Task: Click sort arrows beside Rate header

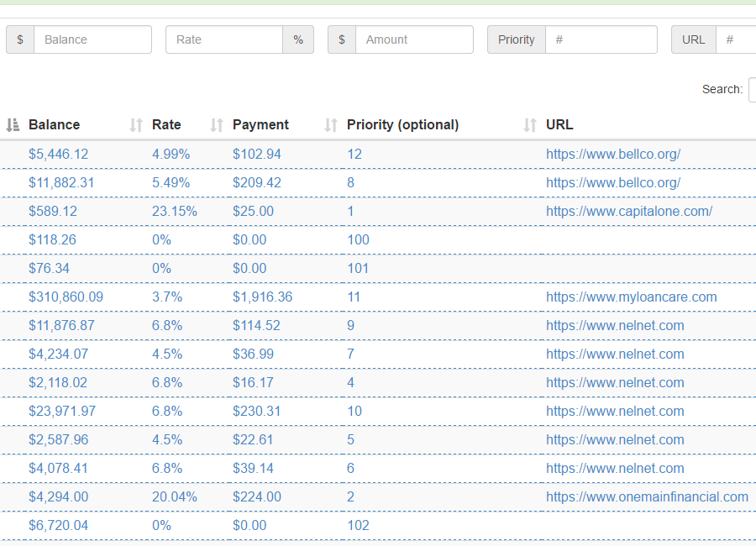Action: [x=136, y=125]
